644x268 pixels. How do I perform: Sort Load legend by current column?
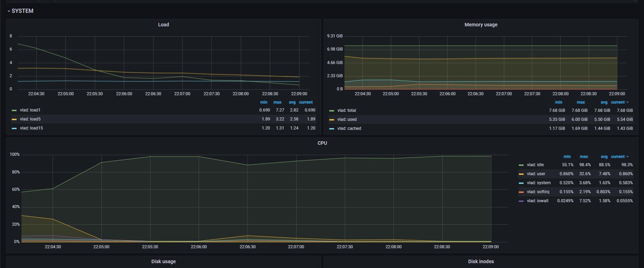coord(306,102)
